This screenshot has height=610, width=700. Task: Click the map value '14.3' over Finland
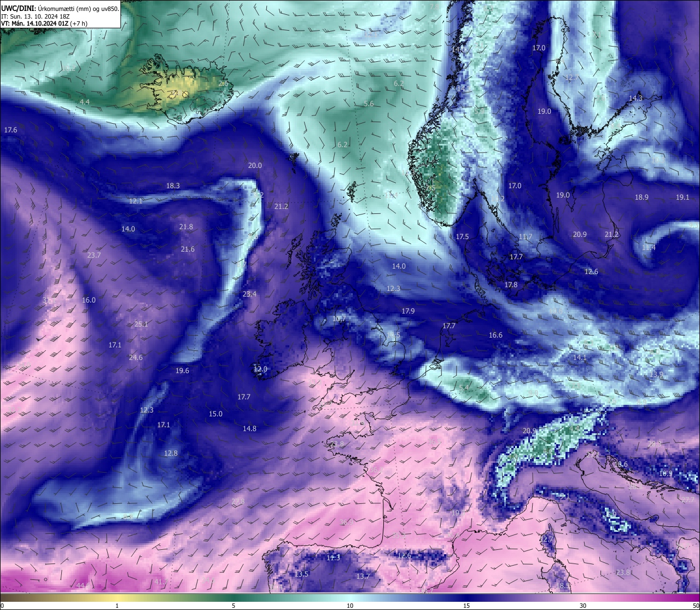point(635,98)
